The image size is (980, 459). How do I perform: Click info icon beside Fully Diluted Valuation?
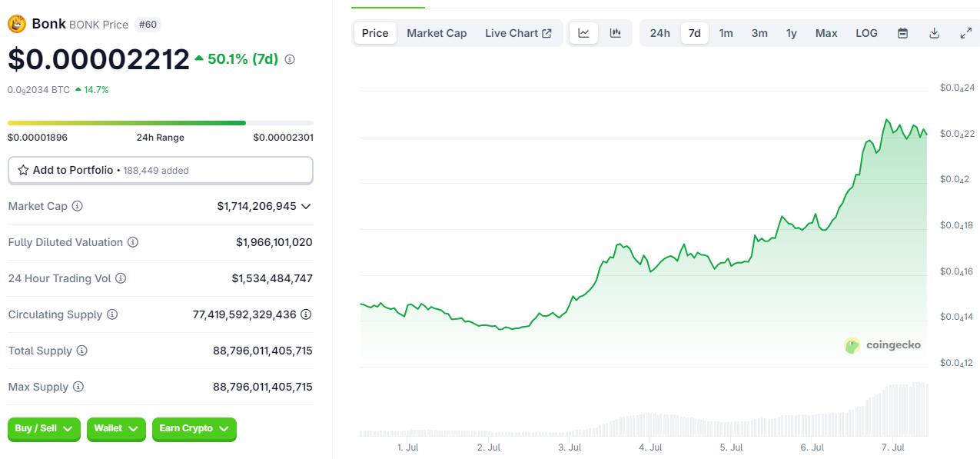coord(133,242)
